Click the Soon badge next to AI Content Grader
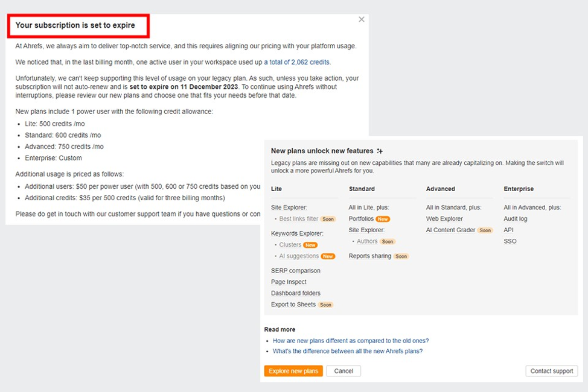Screen dimensions: 588x392 click(x=485, y=230)
